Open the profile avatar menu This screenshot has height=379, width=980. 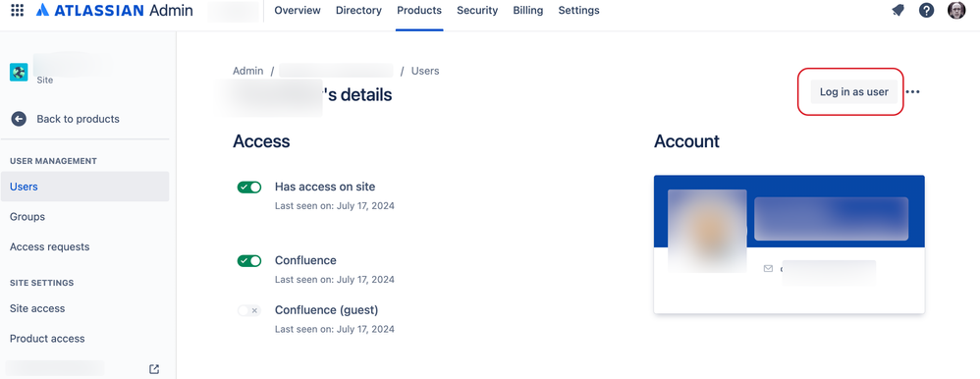[956, 10]
